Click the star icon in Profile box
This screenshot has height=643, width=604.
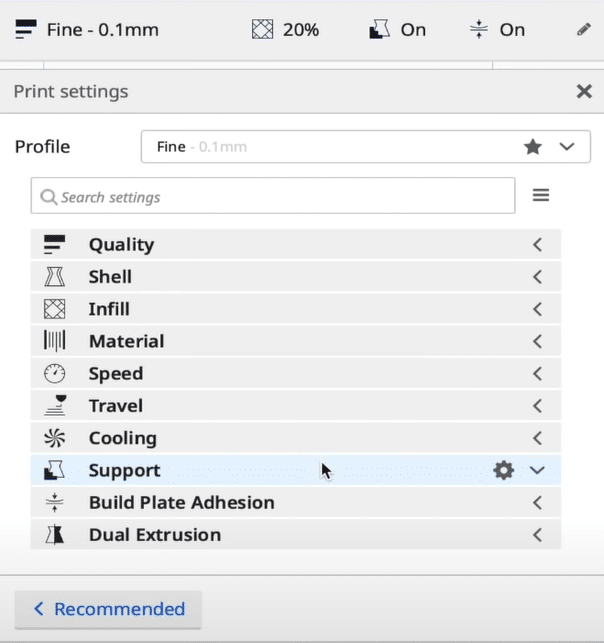pyautogui.click(x=533, y=147)
